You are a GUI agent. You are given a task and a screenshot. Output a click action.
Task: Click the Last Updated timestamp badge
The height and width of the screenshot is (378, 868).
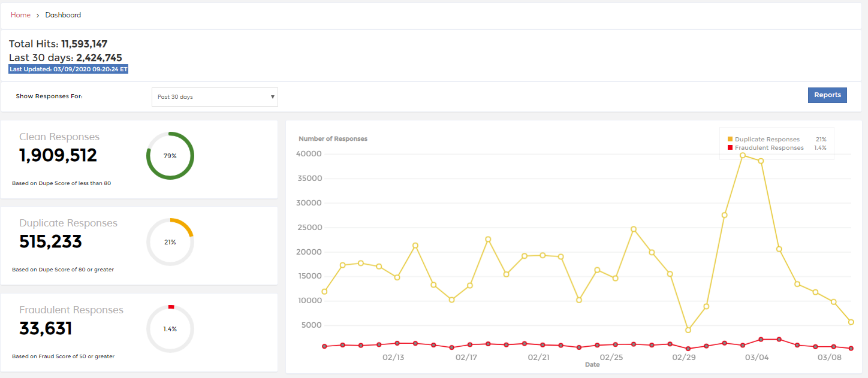[x=68, y=69]
